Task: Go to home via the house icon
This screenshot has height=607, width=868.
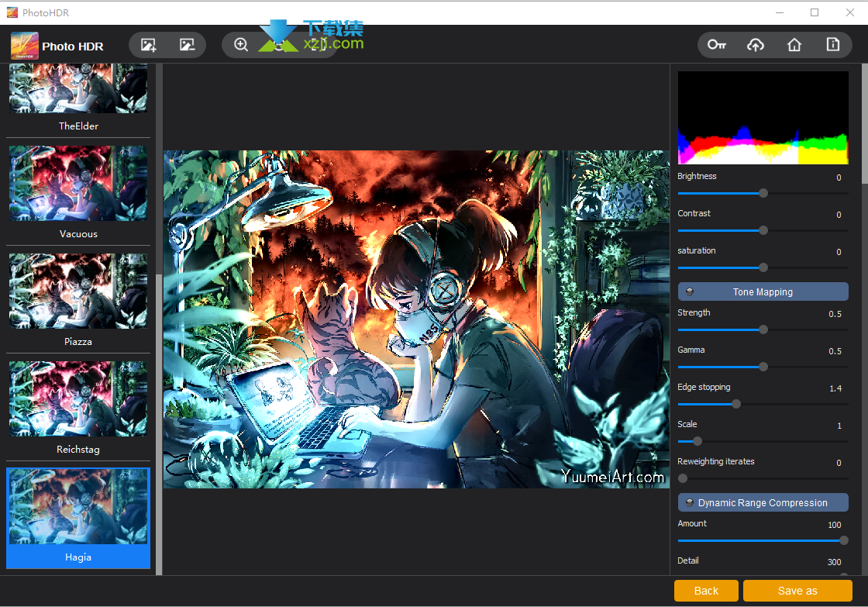Action: [x=794, y=45]
